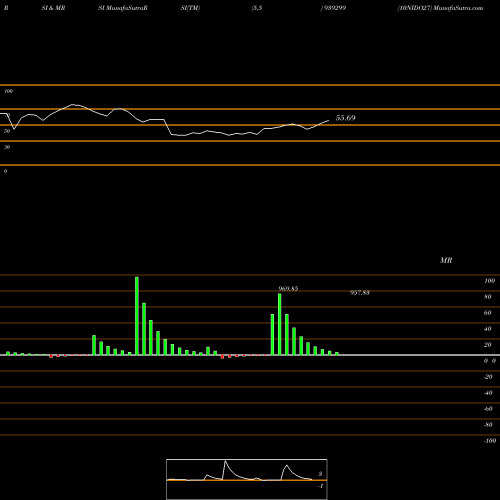500x500 pixels.
Task: Click the 80 label on MR axis
Action: click(x=488, y=297)
